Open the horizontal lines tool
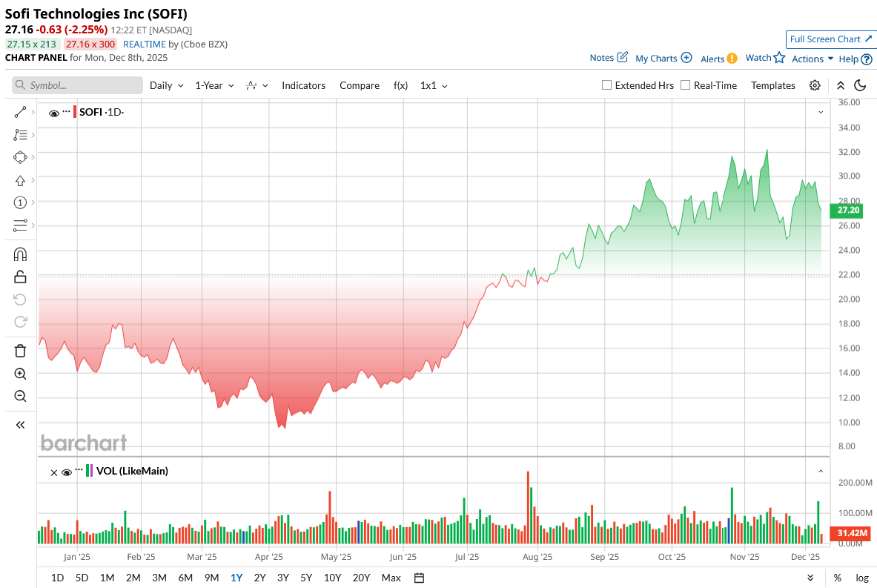 click(20, 225)
